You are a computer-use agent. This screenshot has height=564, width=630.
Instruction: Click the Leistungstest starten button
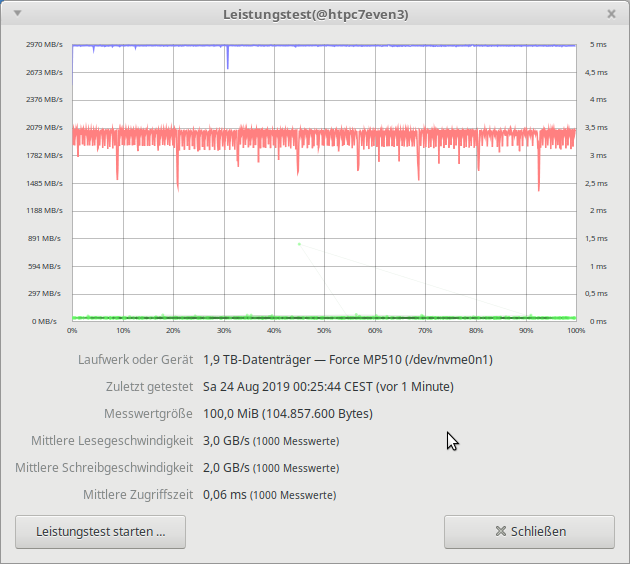click(x=100, y=532)
